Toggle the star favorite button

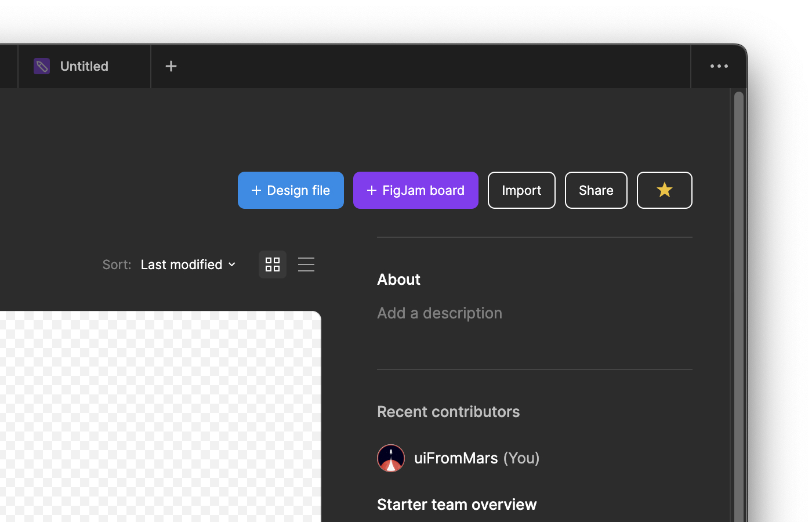(x=665, y=190)
